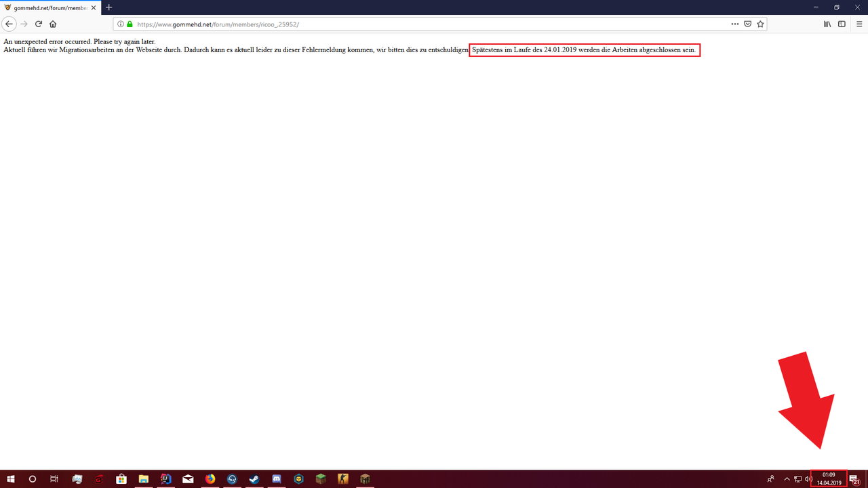This screenshot has width=868, height=488.
Task: Click the forward navigation arrow
Action: point(24,24)
